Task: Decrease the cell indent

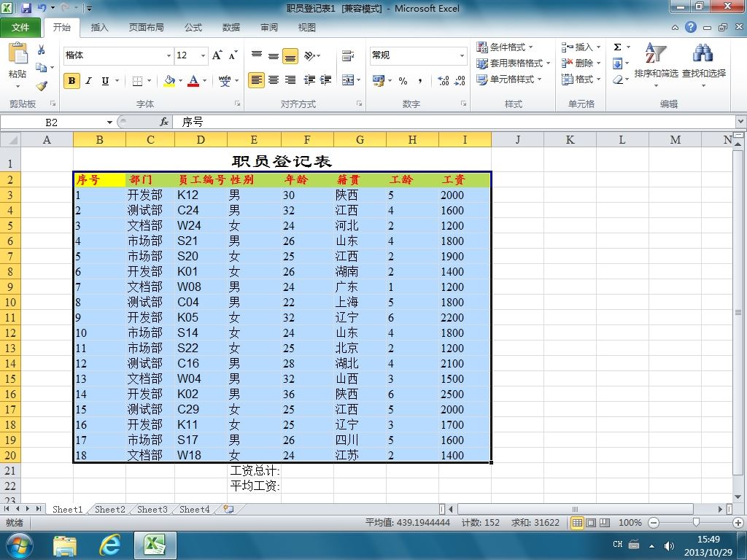Action: pos(309,80)
